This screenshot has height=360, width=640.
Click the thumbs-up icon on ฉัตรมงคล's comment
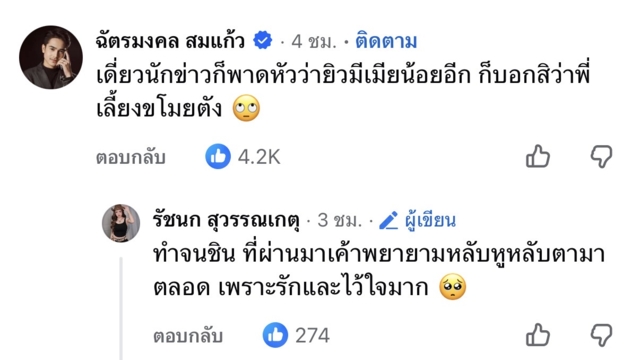click(538, 156)
